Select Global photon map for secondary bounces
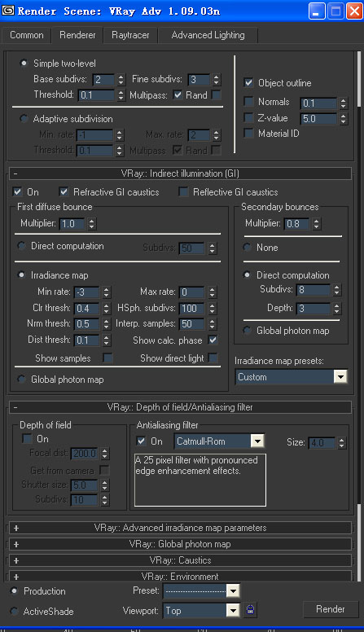Viewport: 364px width, 632px height. pos(247,331)
